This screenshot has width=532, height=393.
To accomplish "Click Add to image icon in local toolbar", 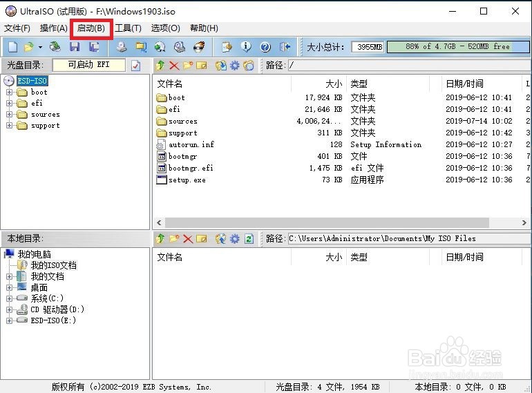I will [221, 239].
